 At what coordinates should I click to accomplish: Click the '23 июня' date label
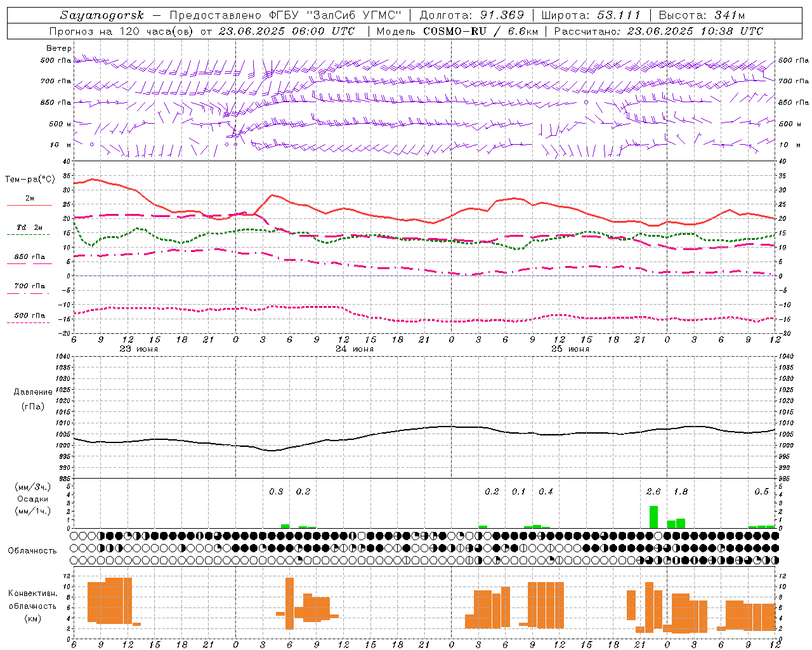click(x=139, y=349)
